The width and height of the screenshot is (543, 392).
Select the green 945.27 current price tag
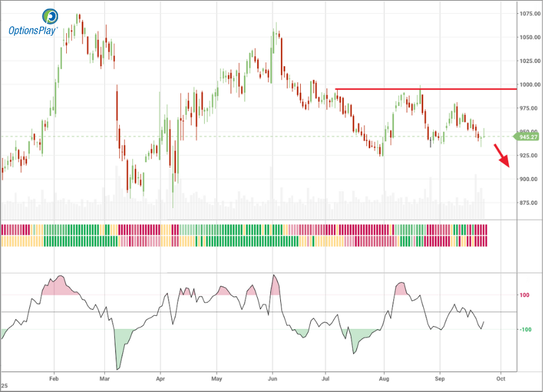pos(526,136)
